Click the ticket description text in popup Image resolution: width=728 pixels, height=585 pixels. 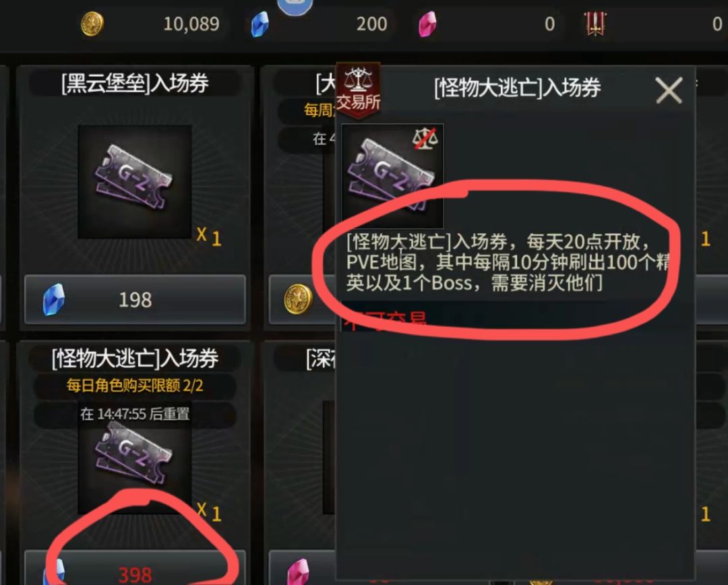[508, 262]
